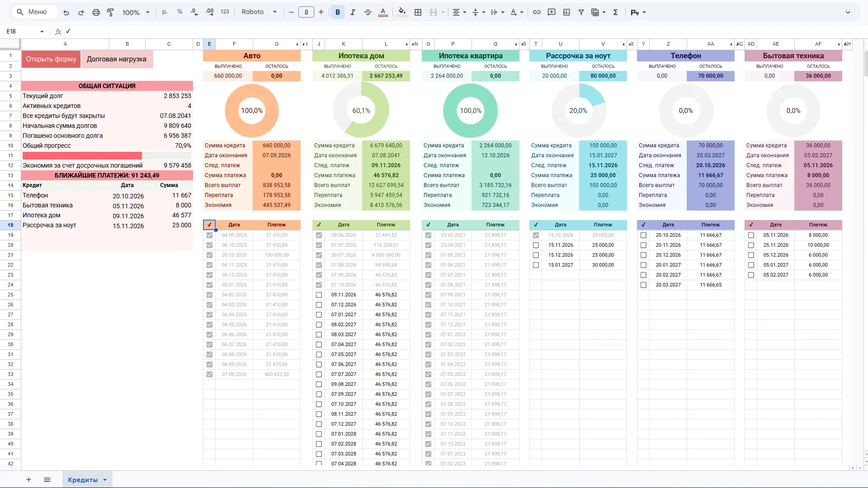Click the Открыть форму button
Screen dimensions: 868x488
(51, 59)
